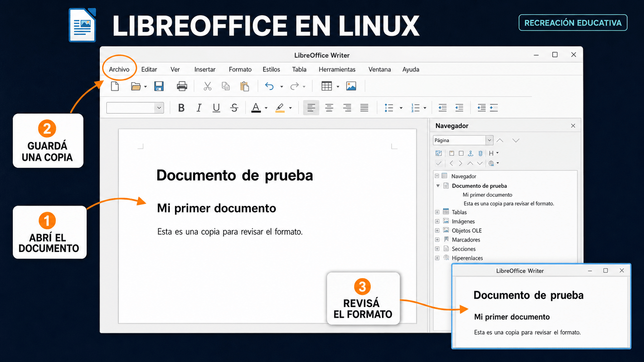644x362 pixels.
Task: Open the paragraph style combo box
Action: pos(135,108)
